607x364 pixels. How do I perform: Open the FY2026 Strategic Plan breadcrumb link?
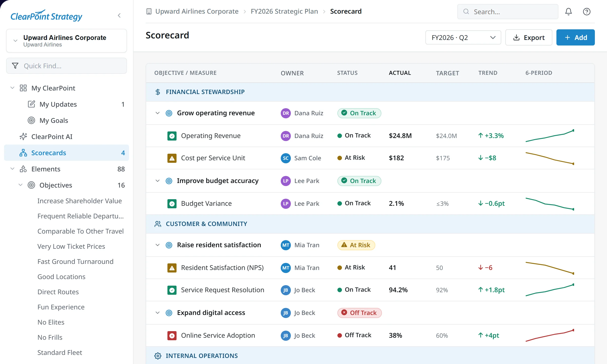(284, 11)
